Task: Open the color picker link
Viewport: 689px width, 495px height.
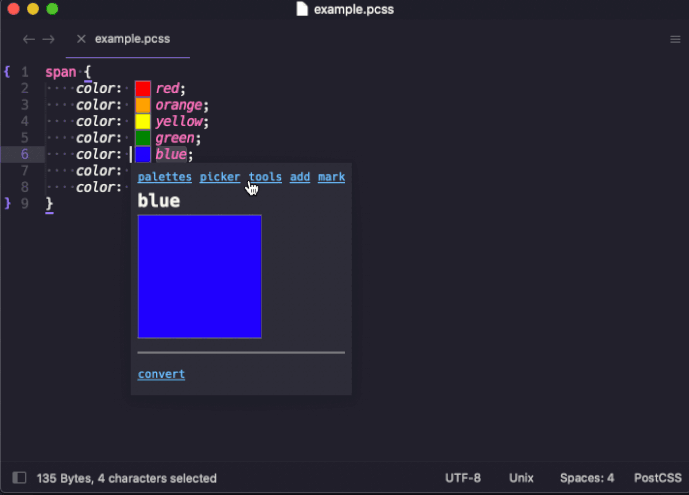Action: pos(220,177)
